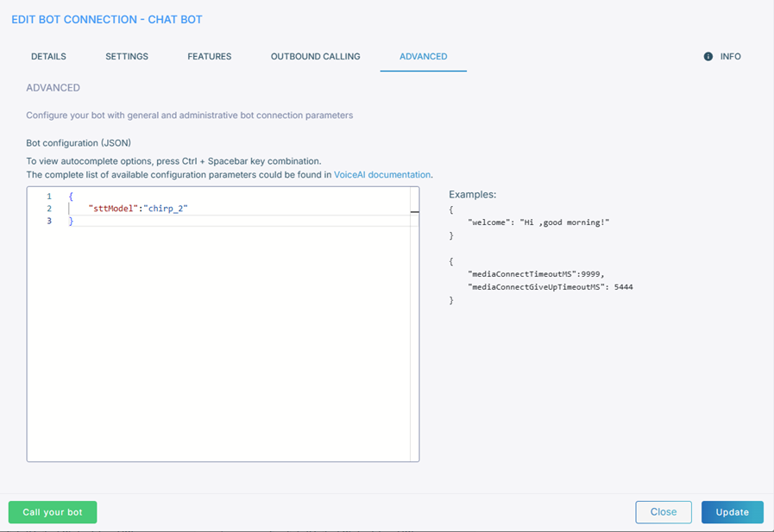Open the VoiceAI documentation link
Image resolution: width=774 pixels, height=532 pixels.
click(381, 174)
